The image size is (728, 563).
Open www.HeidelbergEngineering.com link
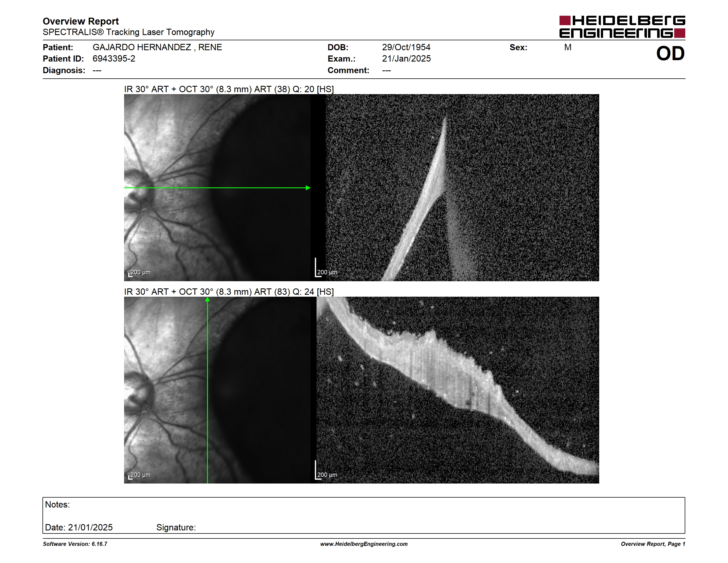point(364,544)
